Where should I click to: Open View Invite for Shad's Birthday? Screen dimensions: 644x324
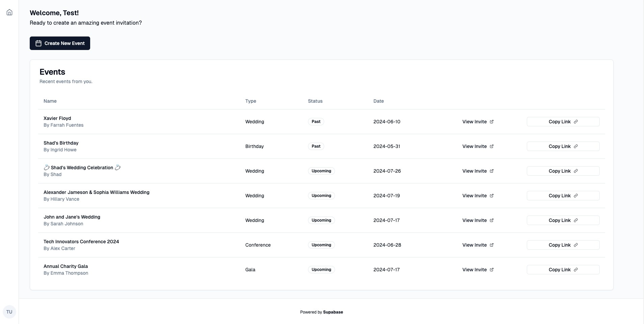(x=478, y=146)
